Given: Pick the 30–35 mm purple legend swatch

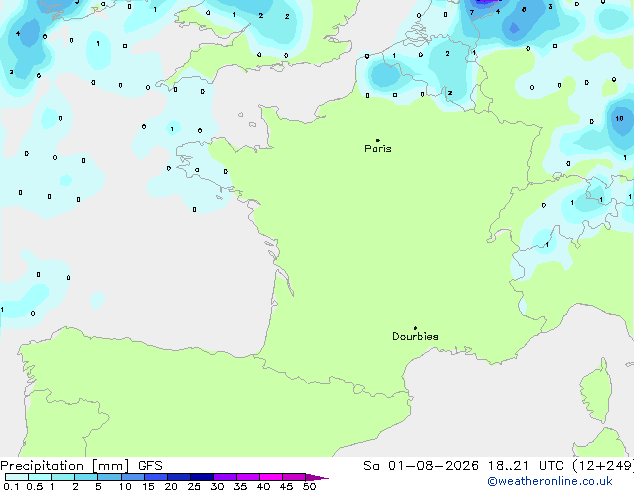Looking at the screenshot, I should [x=225, y=477].
